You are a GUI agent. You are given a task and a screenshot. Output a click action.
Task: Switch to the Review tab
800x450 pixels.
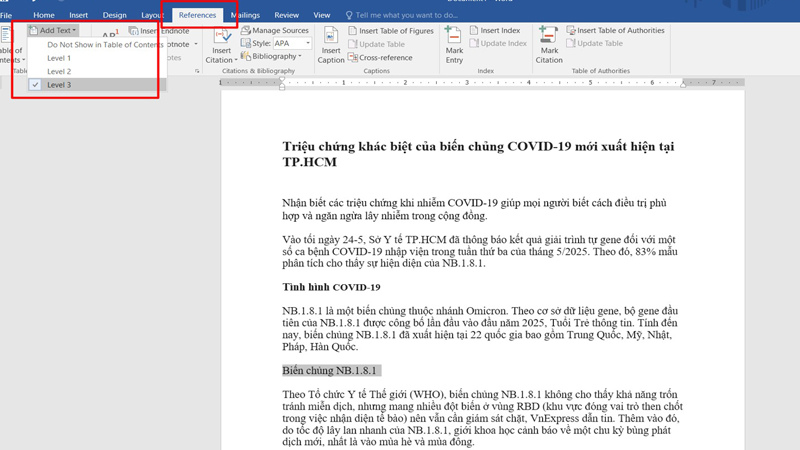point(286,15)
